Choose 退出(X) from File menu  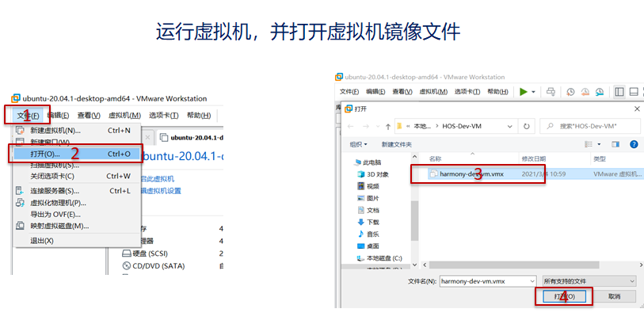(x=77, y=241)
